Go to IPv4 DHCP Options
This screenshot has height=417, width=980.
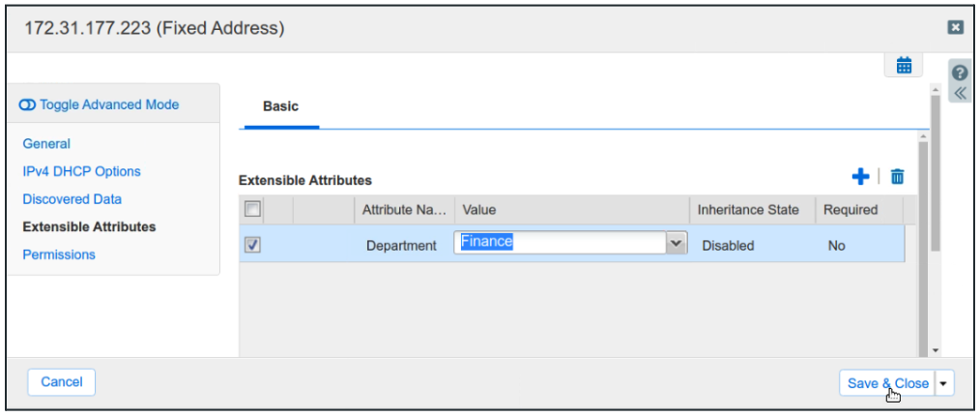pos(81,171)
